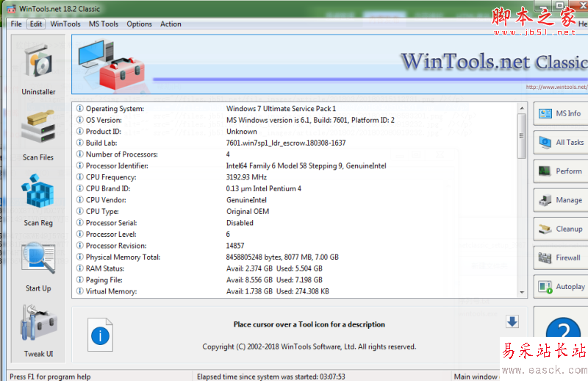Image resolution: width=588 pixels, height=381 pixels.
Task: Click the WinTools.net app icon in title bar
Action: (11, 9)
